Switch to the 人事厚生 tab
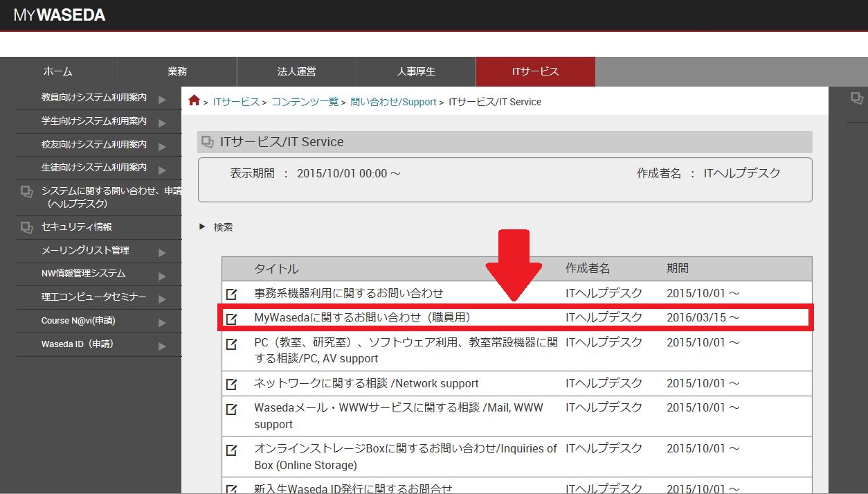Viewport: 868px width, 494px height. pyautogui.click(x=416, y=71)
